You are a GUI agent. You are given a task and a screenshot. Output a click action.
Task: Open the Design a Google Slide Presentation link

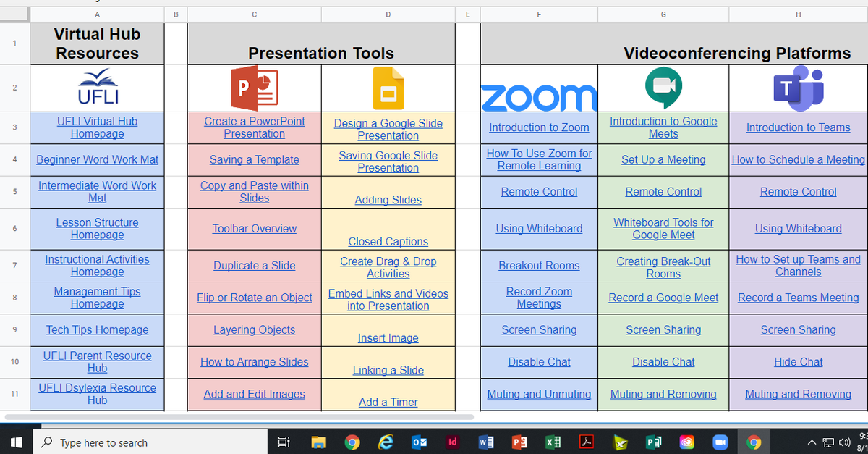coord(388,129)
